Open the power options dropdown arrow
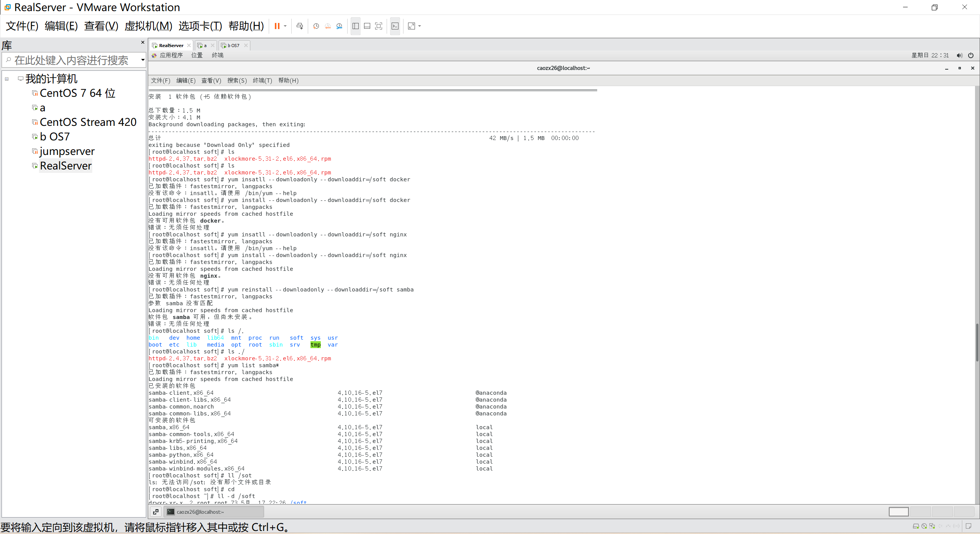This screenshot has height=534, width=980. tap(285, 26)
